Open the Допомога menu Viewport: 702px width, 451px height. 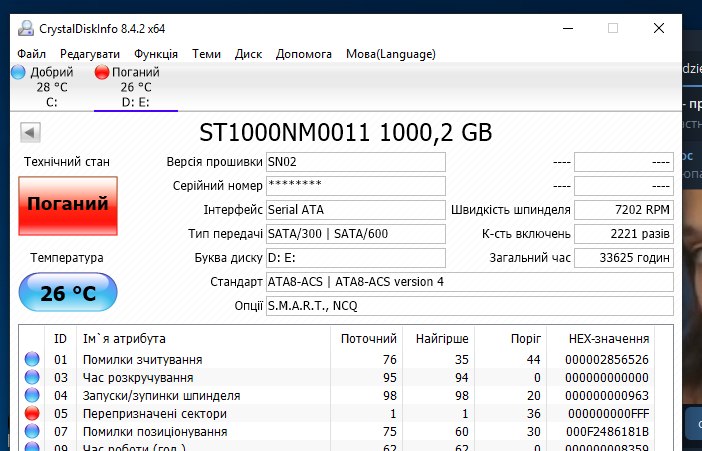(x=304, y=54)
